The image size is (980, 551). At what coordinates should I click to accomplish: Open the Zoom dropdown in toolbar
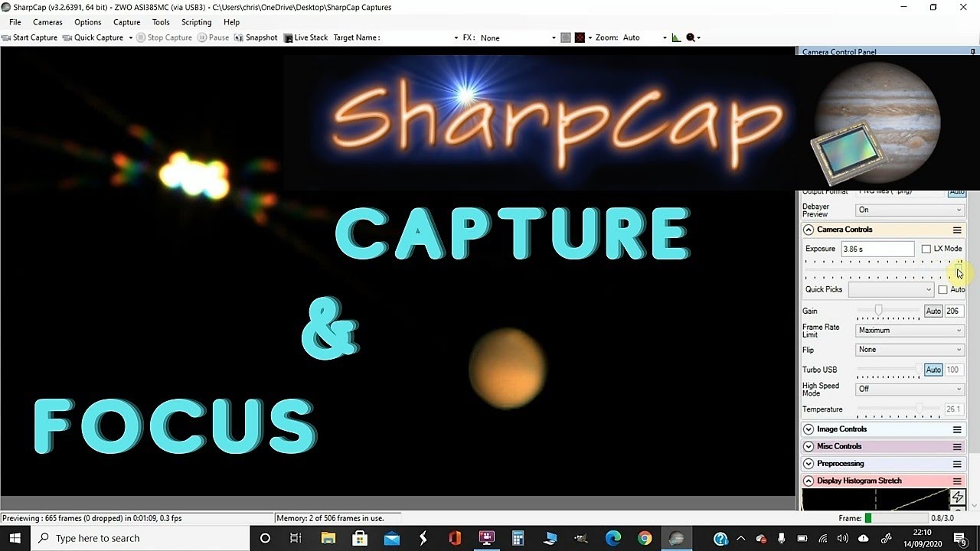click(x=645, y=37)
